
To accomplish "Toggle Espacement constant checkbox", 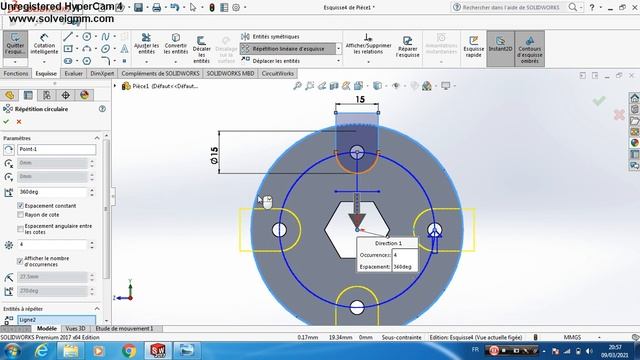I will pyautogui.click(x=20, y=206).
